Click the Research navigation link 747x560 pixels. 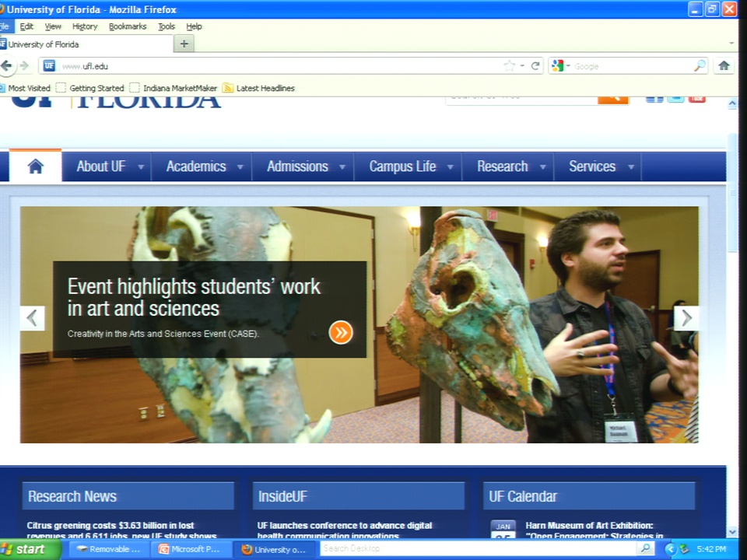(503, 166)
